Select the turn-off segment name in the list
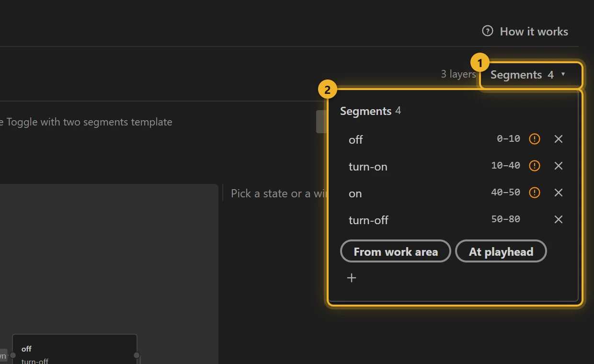The height and width of the screenshot is (364, 594). click(x=368, y=220)
